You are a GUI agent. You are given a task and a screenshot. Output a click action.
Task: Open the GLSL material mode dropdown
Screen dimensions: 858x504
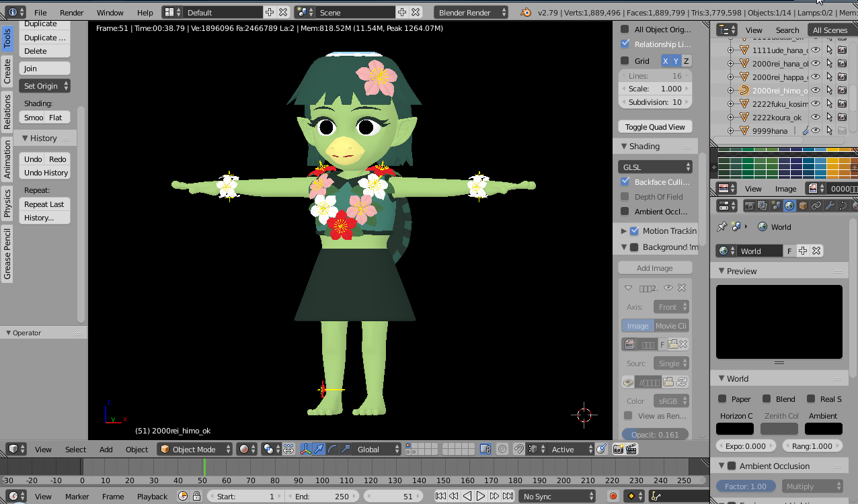[656, 167]
